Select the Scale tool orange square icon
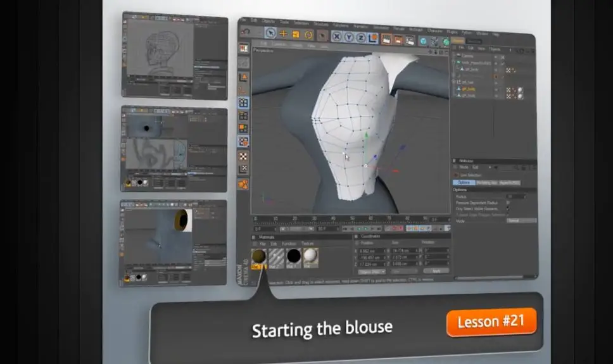 tap(296, 35)
